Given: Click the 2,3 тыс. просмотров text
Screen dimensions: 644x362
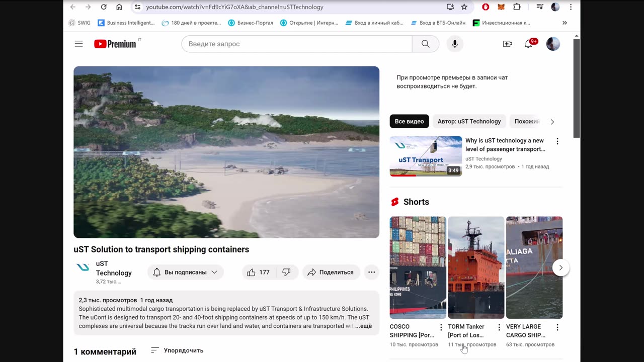Looking at the screenshot, I should pyautogui.click(x=108, y=300).
